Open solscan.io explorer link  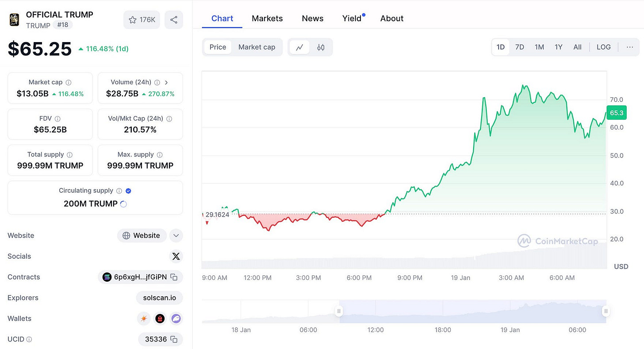pos(160,298)
